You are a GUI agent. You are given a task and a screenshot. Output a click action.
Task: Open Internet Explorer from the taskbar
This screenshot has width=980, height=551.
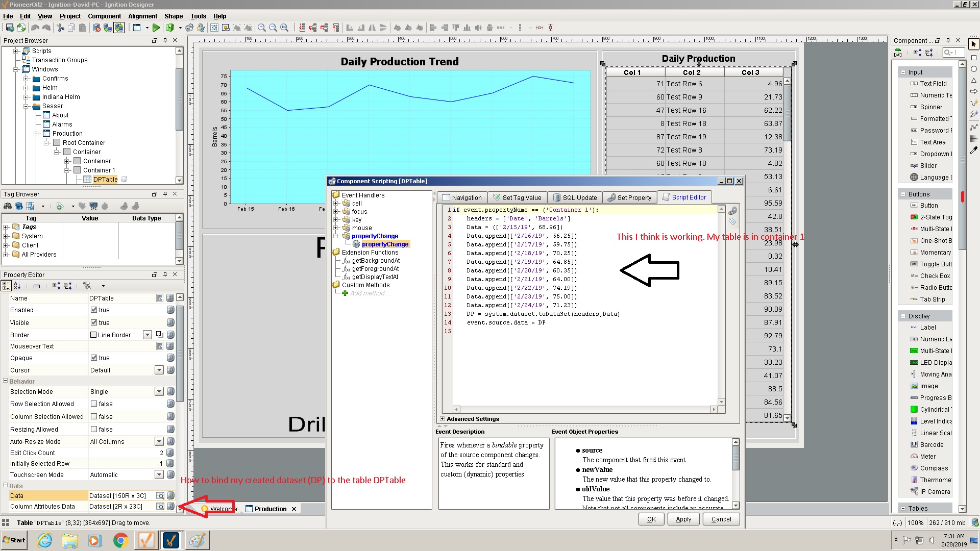(x=45, y=540)
